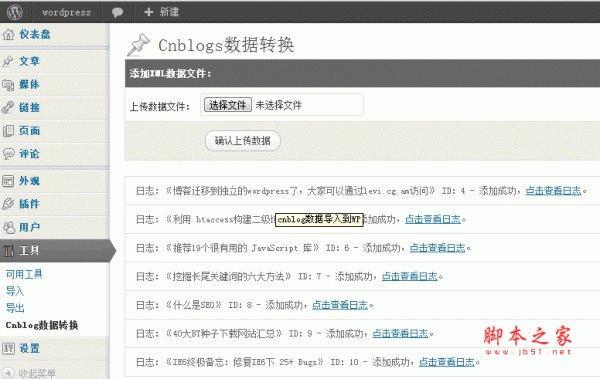Open the 页面 pages menu
The width and height of the screenshot is (600, 379).
tap(29, 131)
